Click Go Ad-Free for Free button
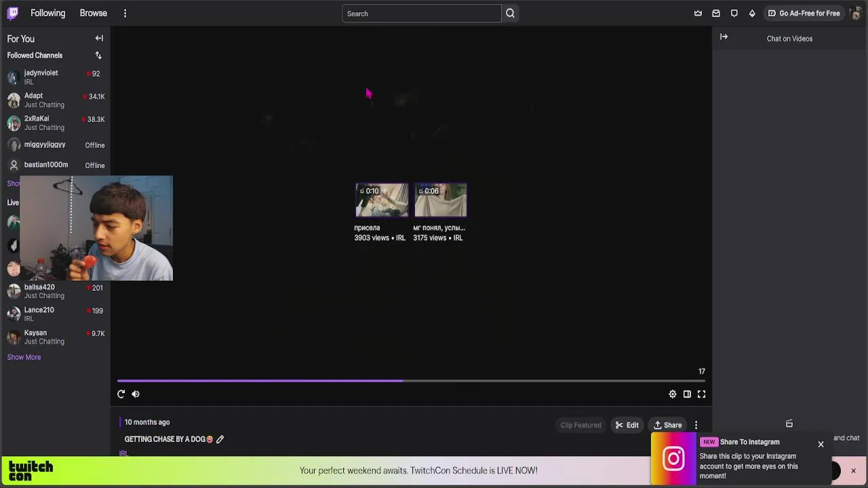868x488 pixels. pyautogui.click(x=804, y=13)
